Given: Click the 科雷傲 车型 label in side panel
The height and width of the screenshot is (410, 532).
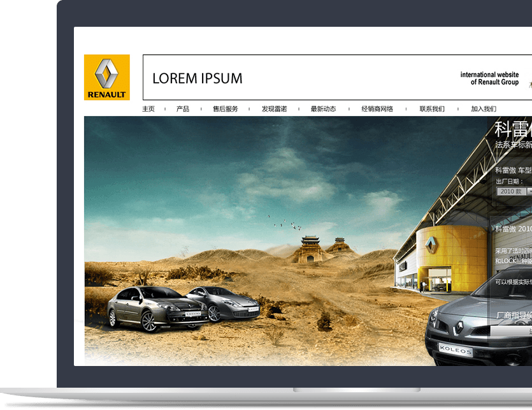Looking at the screenshot, I should 513,170.
